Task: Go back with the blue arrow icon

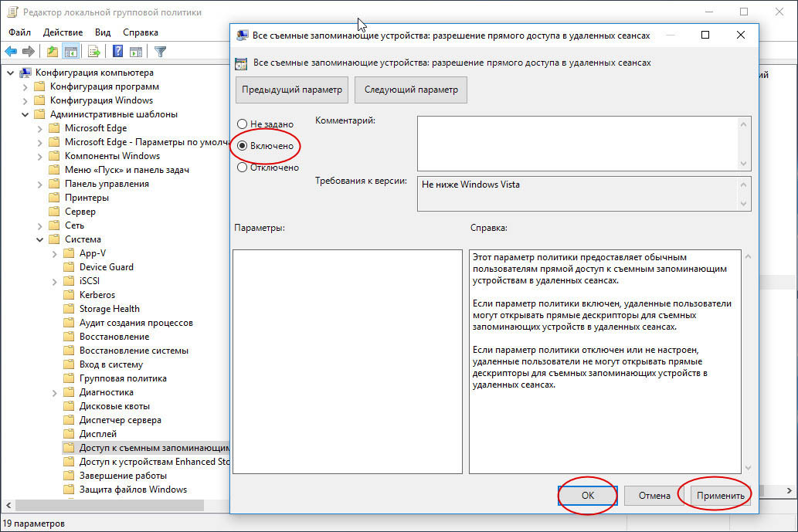Action: tap(11, 52)
